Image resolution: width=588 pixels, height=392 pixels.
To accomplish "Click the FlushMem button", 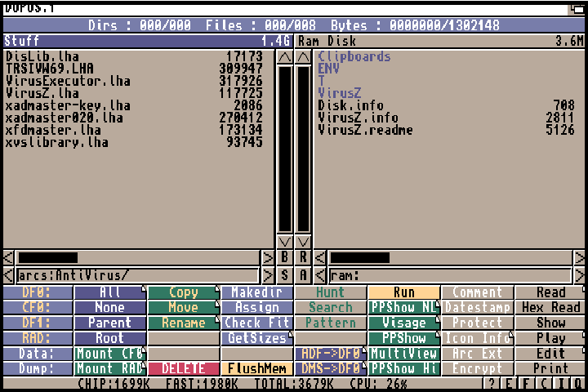I will click(256, 368).
